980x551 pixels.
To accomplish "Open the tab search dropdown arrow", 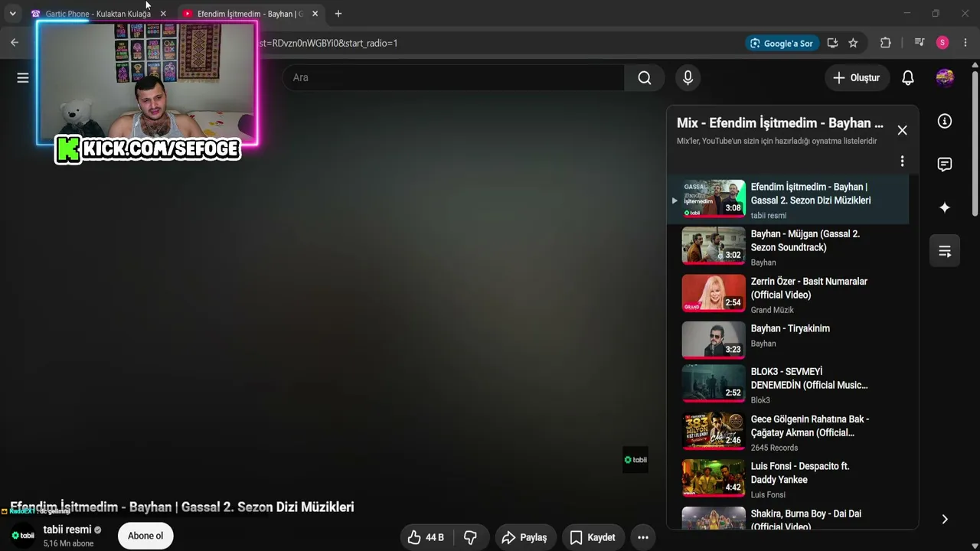I will click(x=12, y=14).
